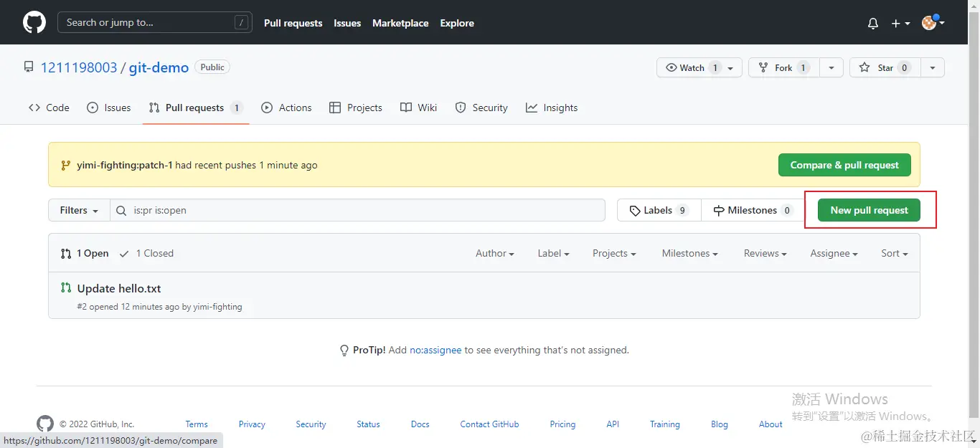Click Compare & pull request
980x448 pixels.
pos(844,165)
